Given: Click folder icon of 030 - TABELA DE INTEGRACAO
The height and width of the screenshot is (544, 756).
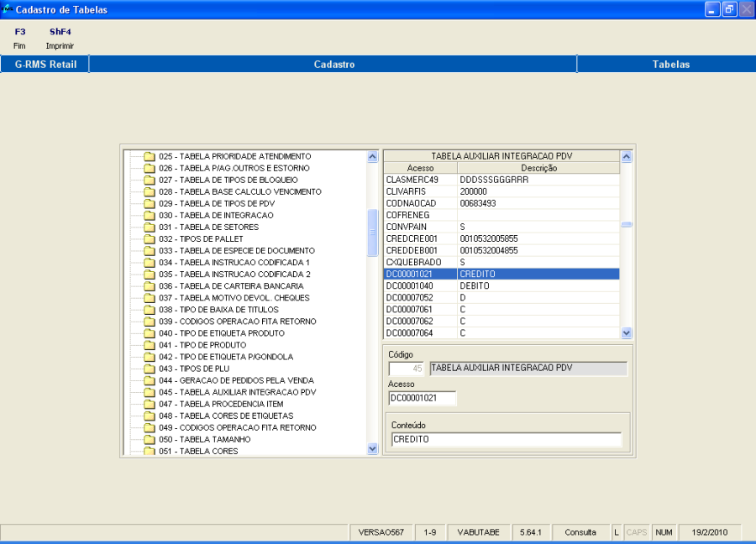Looking at the screenshot, I should (x=150, y=216).
